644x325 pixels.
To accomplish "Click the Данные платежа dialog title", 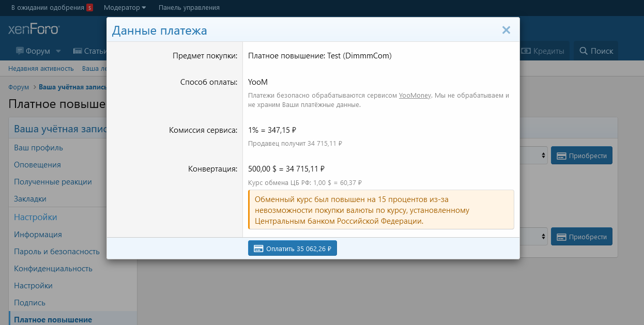I will [x=160, y=30].
